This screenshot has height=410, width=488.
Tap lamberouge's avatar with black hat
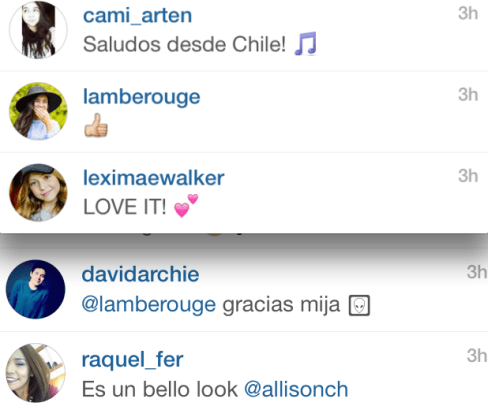38,111
